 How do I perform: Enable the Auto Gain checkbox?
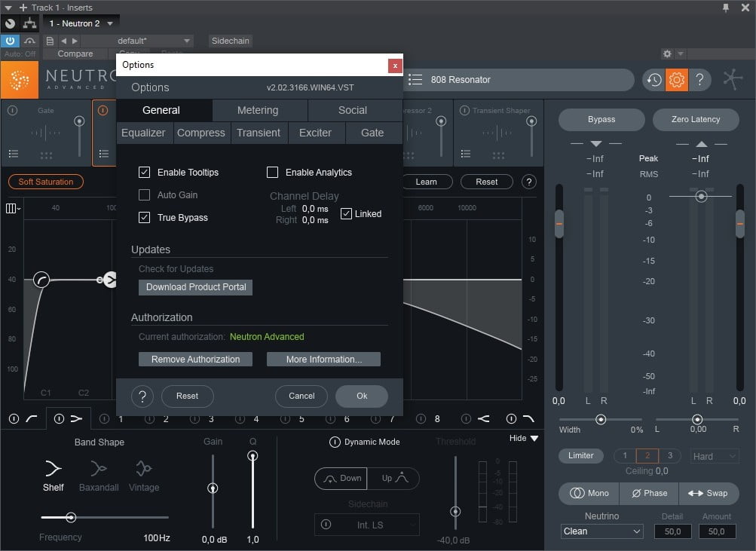pos(144,194)
